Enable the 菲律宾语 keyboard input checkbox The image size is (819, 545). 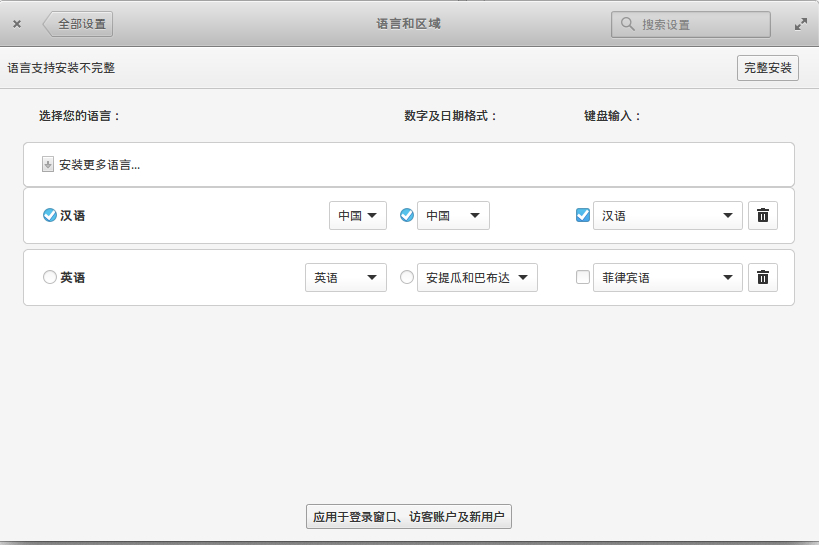coord(583,277)
